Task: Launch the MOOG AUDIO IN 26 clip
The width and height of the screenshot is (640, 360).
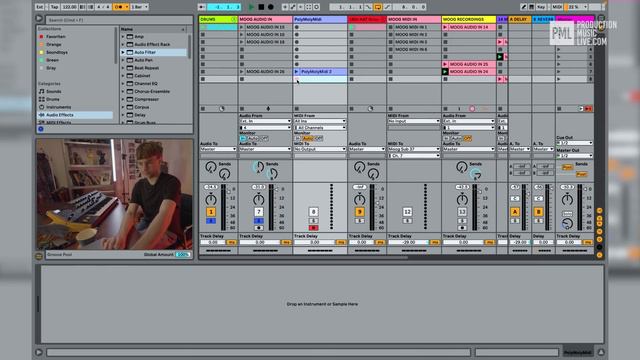Action: [x=242, y=71]
